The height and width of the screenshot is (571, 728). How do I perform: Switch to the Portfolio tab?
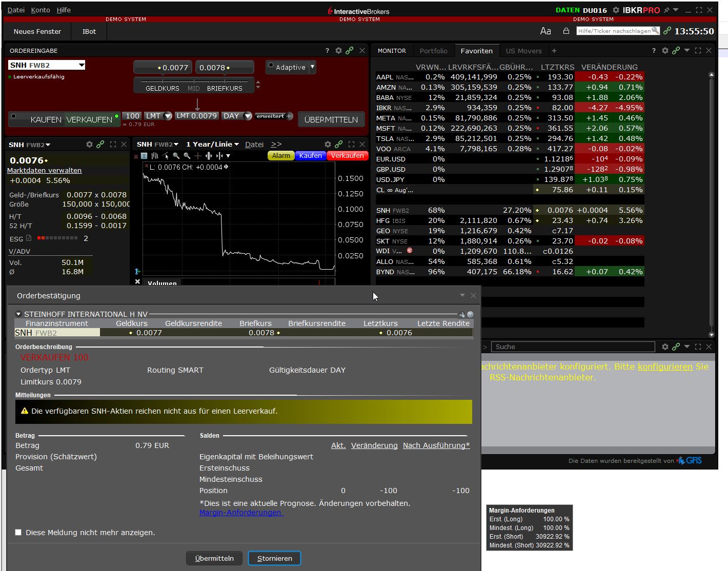pyautogui.click(x=433, y=51)
